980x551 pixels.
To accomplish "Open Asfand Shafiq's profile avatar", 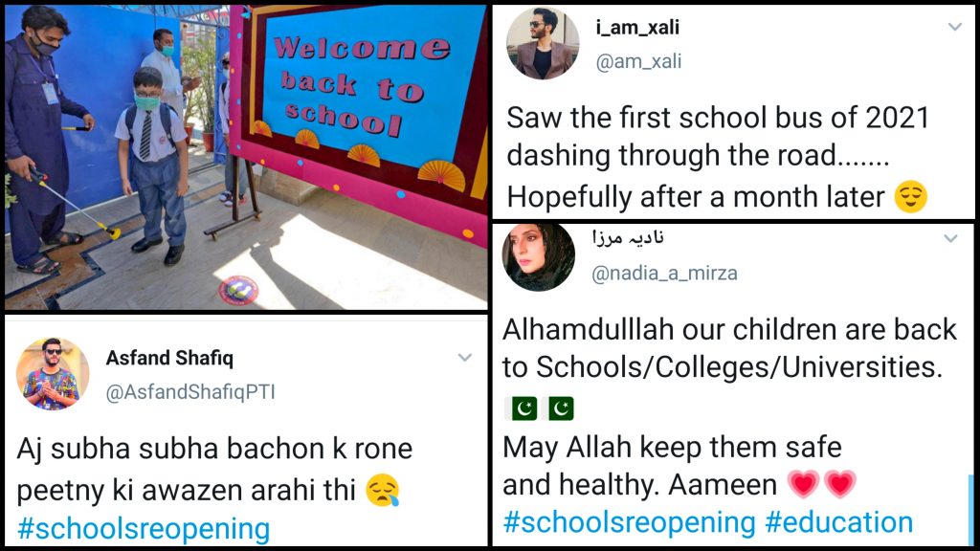I will [53, 374].
